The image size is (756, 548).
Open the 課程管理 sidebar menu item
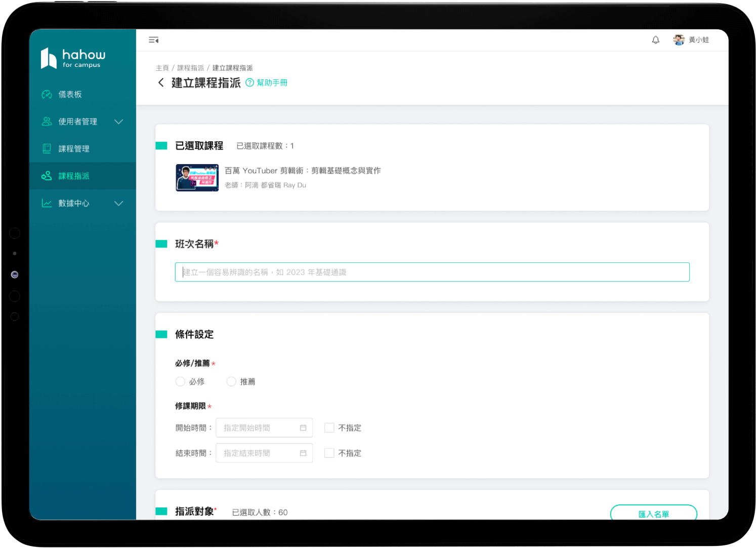point(74,149)
